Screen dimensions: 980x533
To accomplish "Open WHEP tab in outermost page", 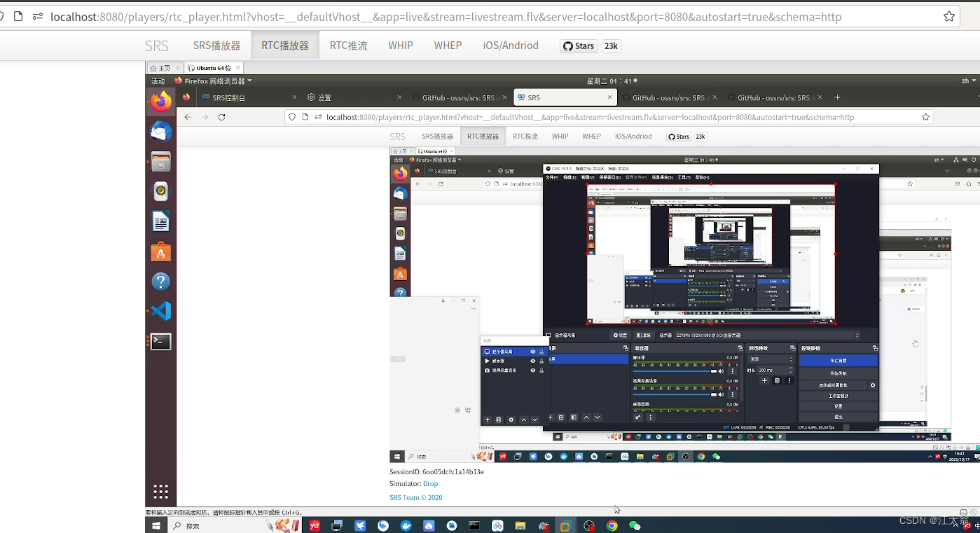I will (x=448, y=46).
